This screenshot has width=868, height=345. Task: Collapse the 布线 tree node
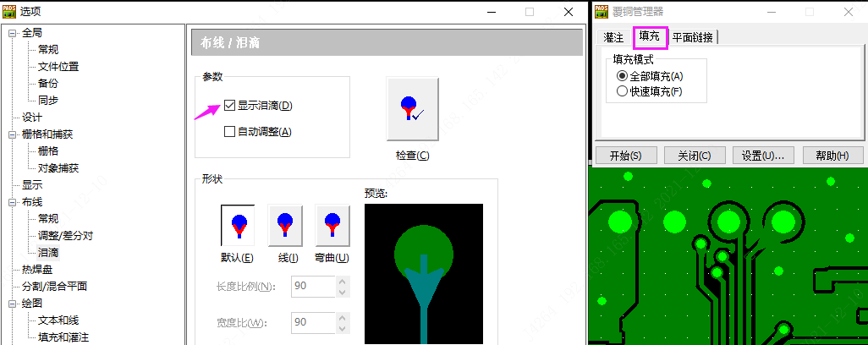12,202
